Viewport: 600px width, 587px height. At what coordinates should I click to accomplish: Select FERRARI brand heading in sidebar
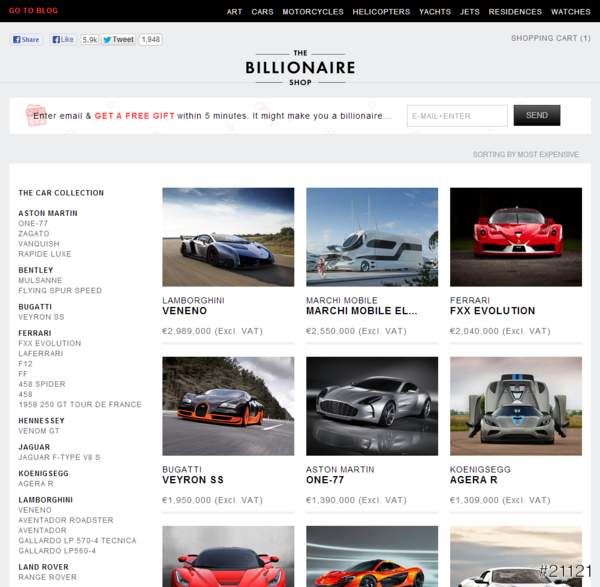[34, 333]
